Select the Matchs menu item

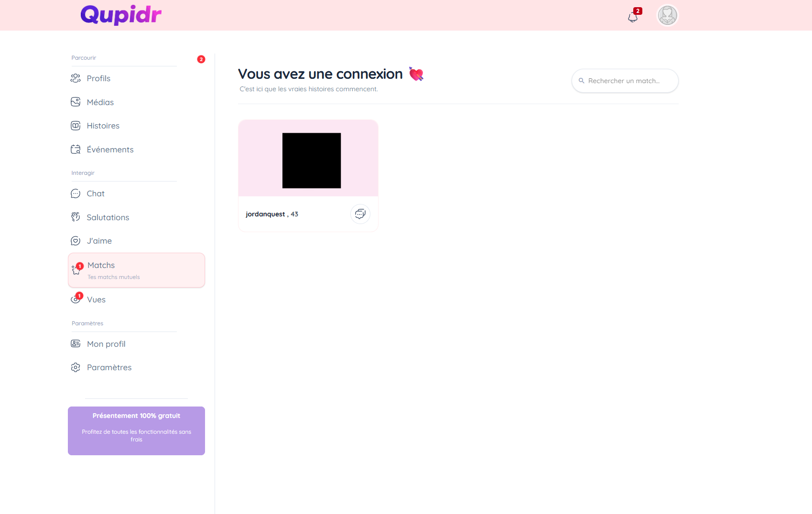tap(136, 270)
